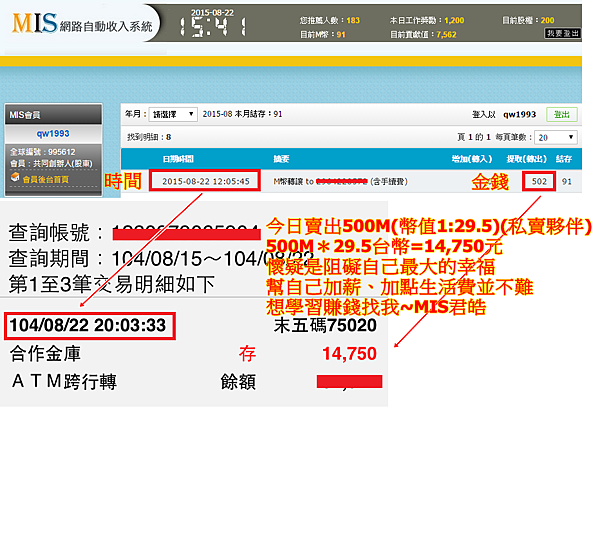Click the 會員:共同創辦人(股東) text

(51, 163)
